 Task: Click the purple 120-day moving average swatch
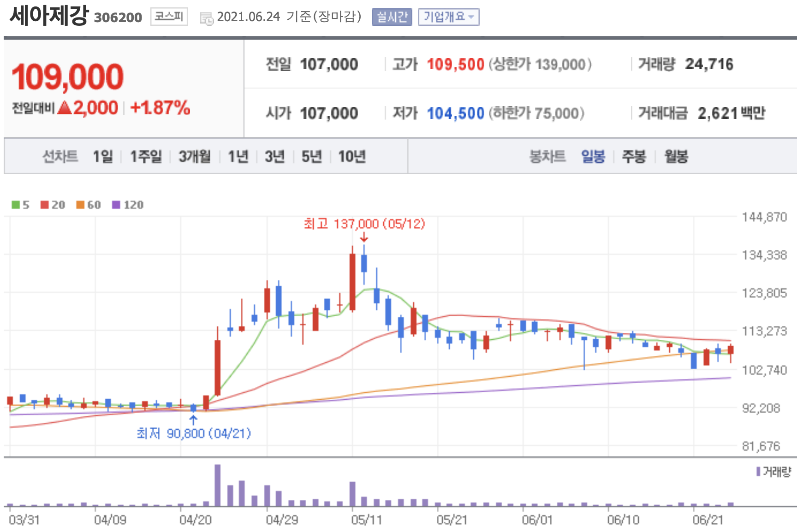coord(116,205)
